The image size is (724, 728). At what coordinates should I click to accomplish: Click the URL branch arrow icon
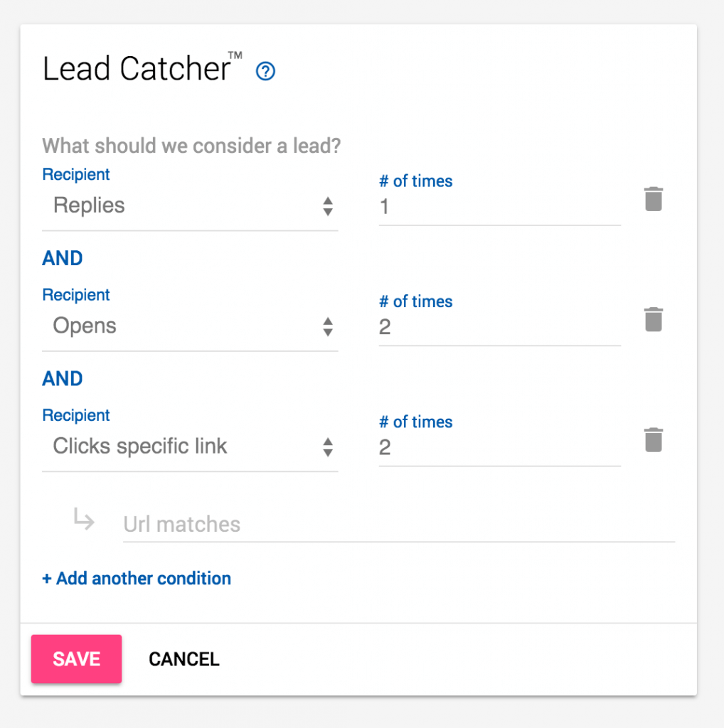83,520
